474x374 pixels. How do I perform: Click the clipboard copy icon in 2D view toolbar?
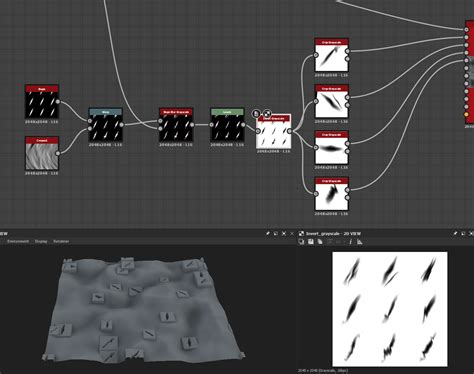point(320,242)
